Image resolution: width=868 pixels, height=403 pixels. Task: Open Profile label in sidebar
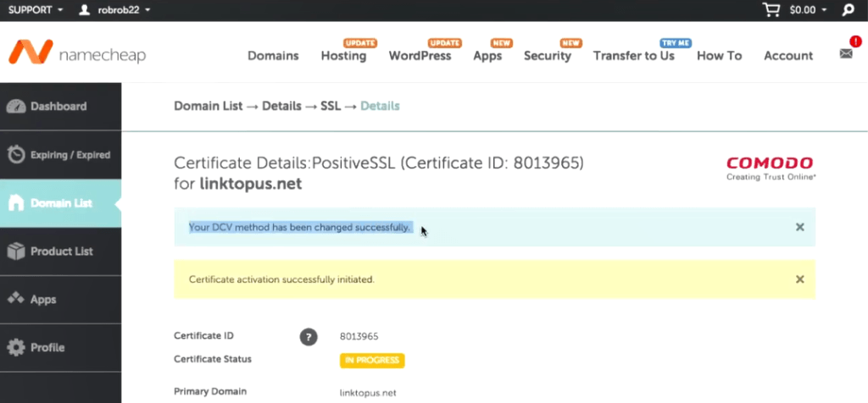point(47,348)
